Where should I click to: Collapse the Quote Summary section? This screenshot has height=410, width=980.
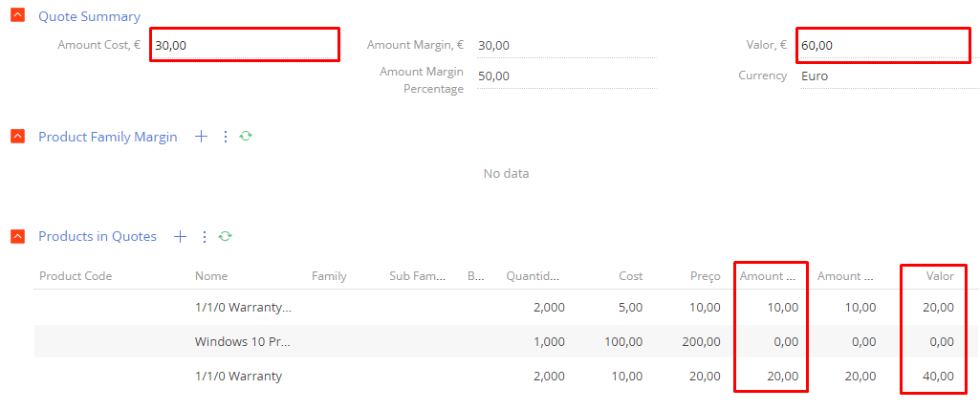(x=18, y=15)
